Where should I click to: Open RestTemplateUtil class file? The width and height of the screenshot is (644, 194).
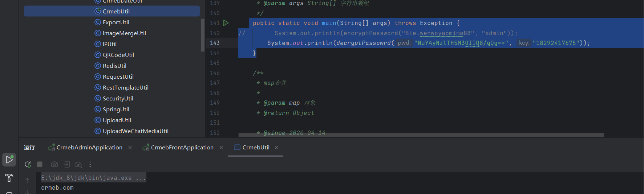tap(126, 87)
